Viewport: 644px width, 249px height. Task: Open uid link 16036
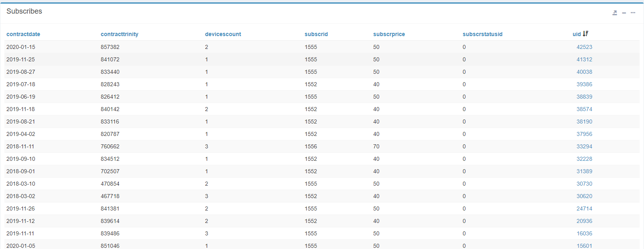pos(584,233)
